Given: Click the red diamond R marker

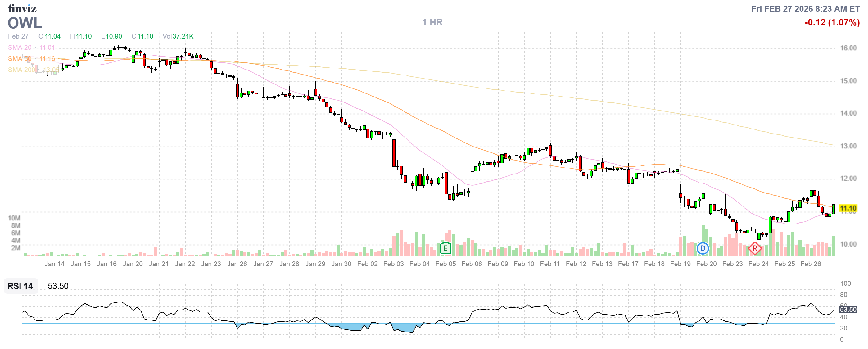Looking at the screenshot, I should click(x=754, y=249).
